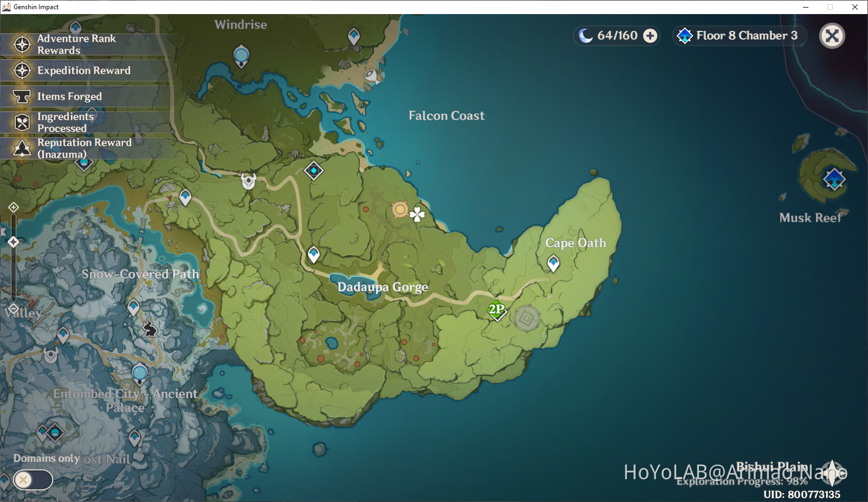Viewport: 868px width, 502px height.
Task: Open Floor 8 Chamber 3 Spiral Abyss tracker
Action: pos(739,36)
